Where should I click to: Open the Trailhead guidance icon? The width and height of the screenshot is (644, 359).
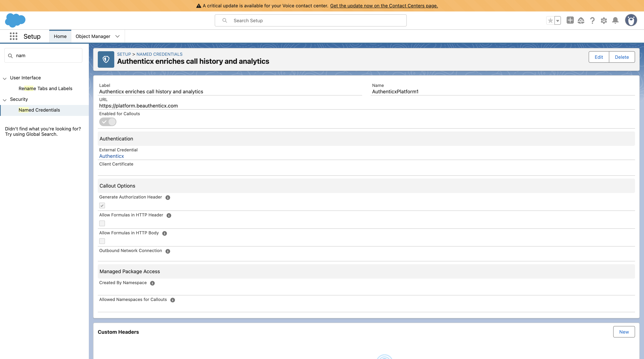coord(581,20)
